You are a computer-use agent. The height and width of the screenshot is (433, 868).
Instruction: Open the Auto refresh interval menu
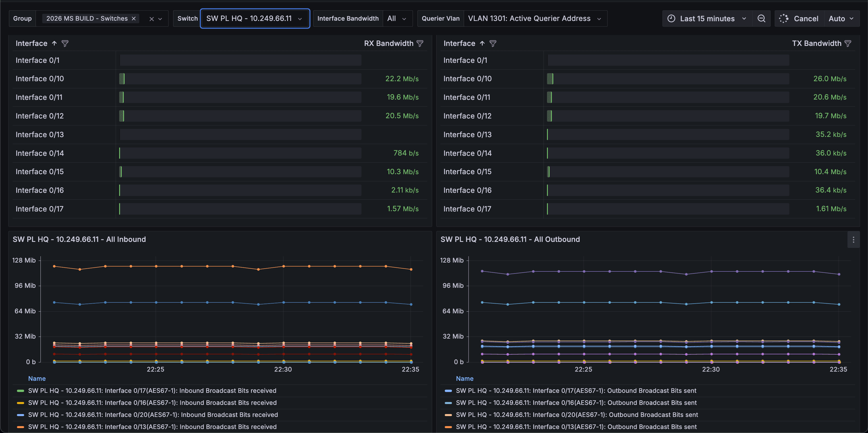coord(842,19)
